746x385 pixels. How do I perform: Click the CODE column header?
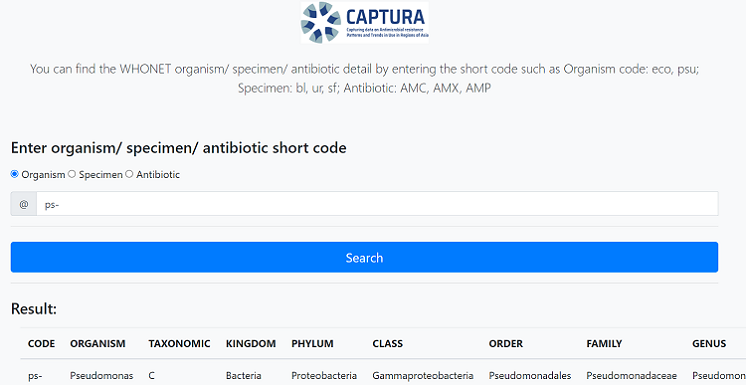(x=41, y=344)
